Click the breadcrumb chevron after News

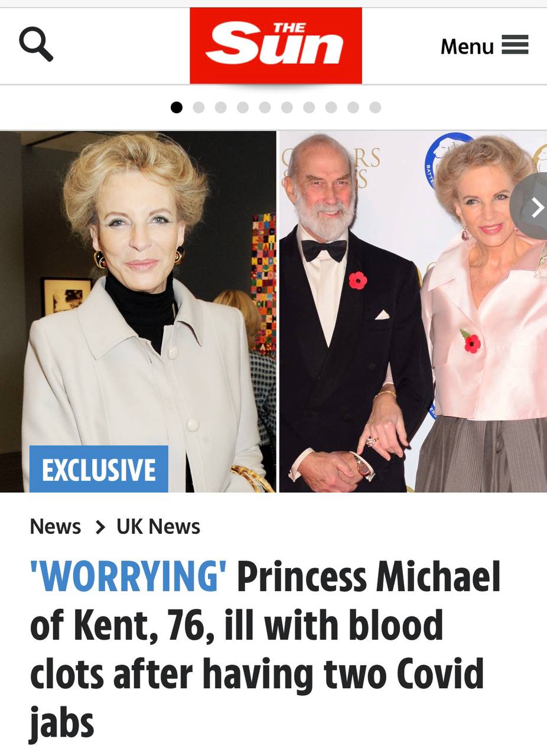click(100, 526)
